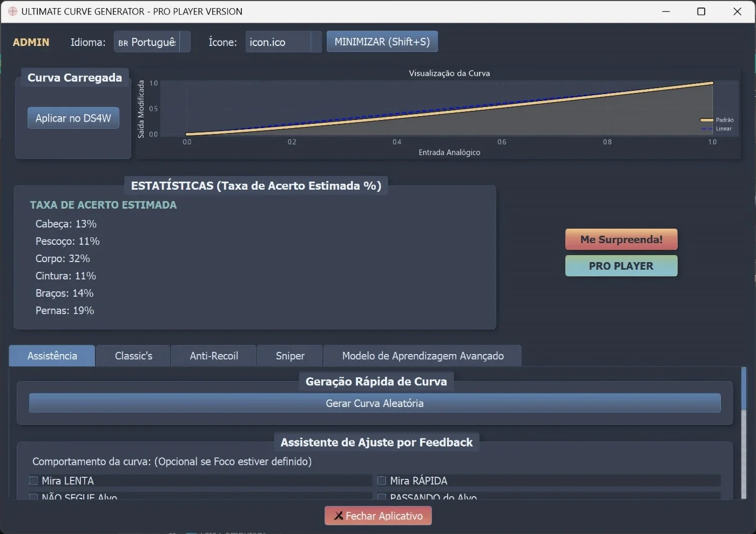The image size is (756, 534).
Task: Click Comportamento da curva description text
Action: click(x=172, y=462)
